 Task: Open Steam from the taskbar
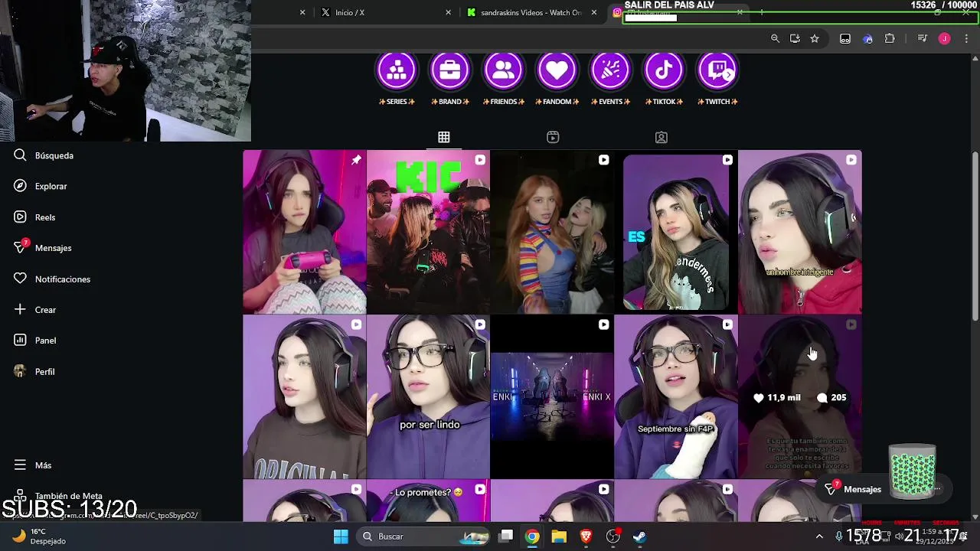(639, 536)
